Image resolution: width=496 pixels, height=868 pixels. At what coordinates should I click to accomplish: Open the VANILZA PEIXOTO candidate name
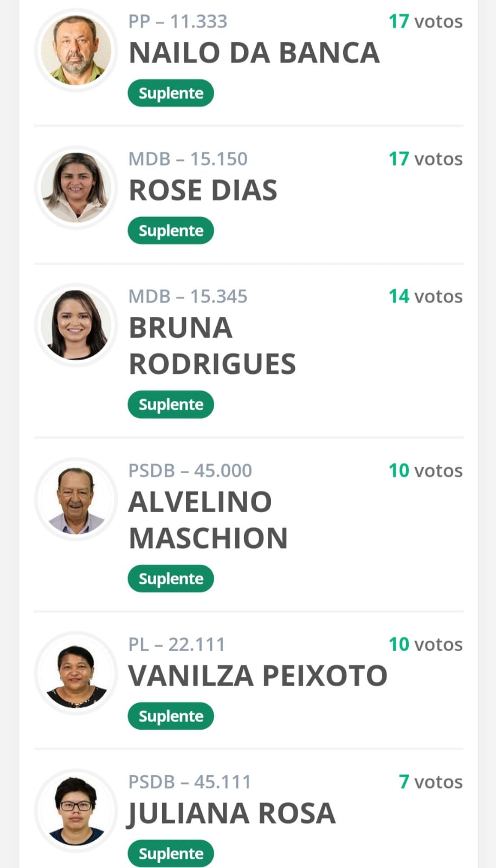click(x=257, y=676)
